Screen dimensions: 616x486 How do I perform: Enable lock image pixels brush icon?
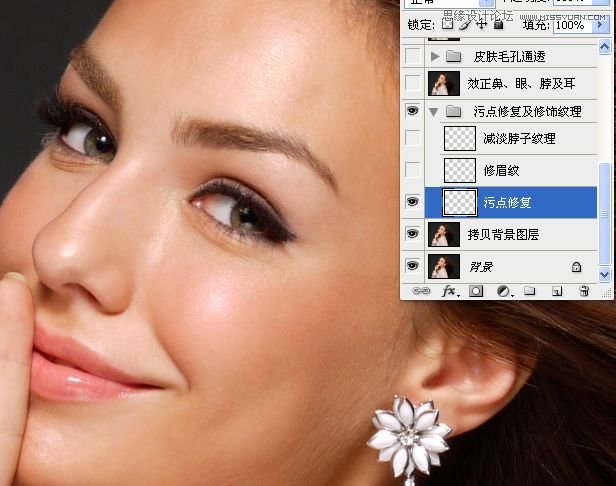click(x=465, y=24)
